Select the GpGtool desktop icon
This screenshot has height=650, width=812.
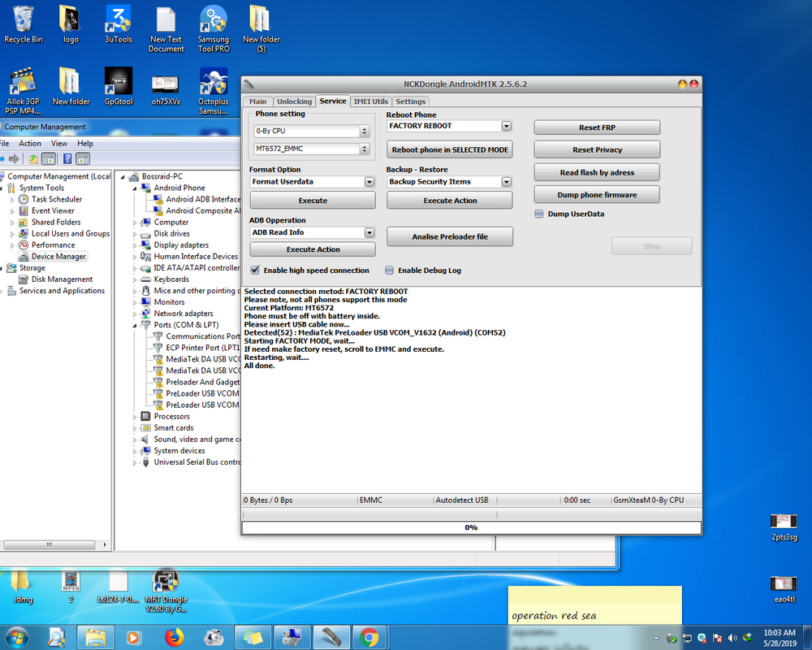pyautogui.click(x=119, y=87)
